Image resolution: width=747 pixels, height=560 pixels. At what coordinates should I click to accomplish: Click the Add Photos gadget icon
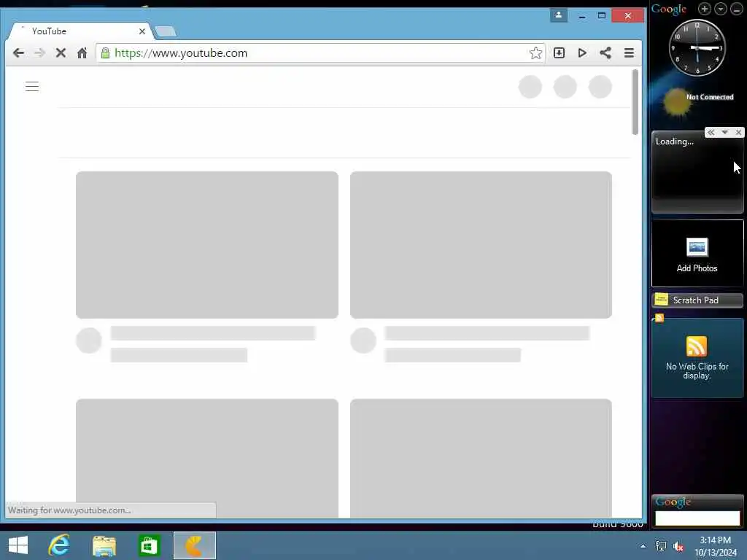coord(697,247)
